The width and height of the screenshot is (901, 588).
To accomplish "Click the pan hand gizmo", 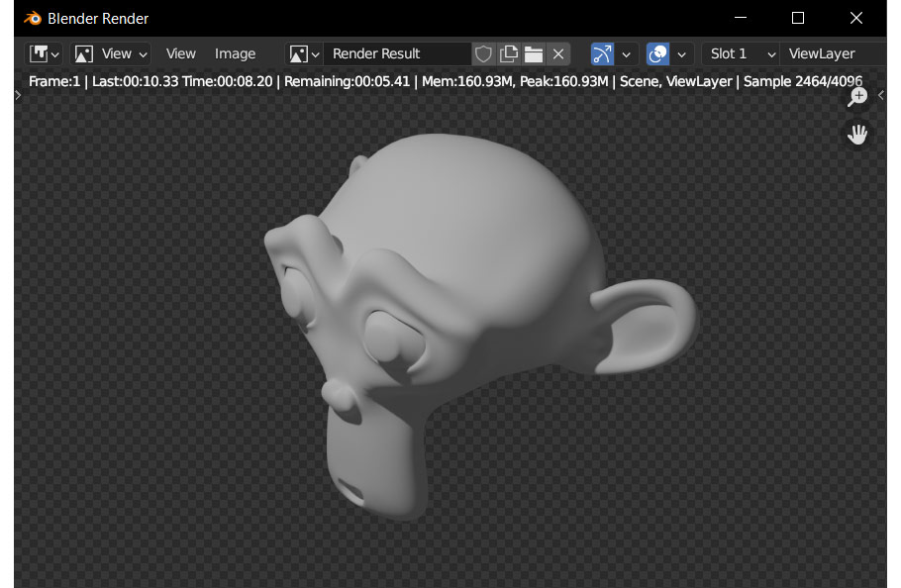I will pyautogui.click(x=857, y=135).
